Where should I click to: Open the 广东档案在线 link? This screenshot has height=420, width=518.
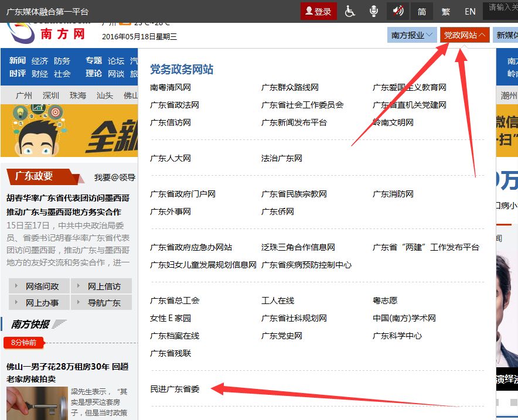(x=175, y=336)
